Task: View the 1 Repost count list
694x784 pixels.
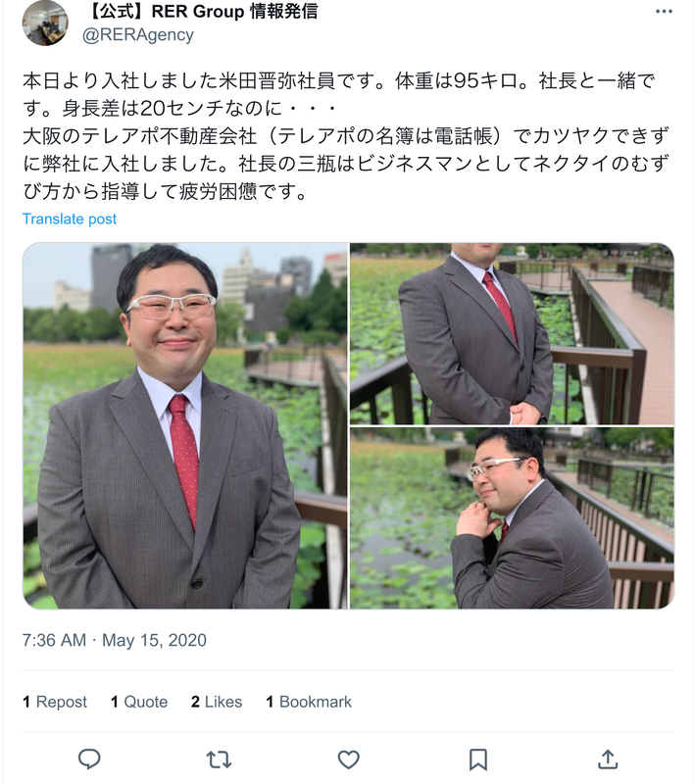Action: pyautogui.click(x=55, y=702)
